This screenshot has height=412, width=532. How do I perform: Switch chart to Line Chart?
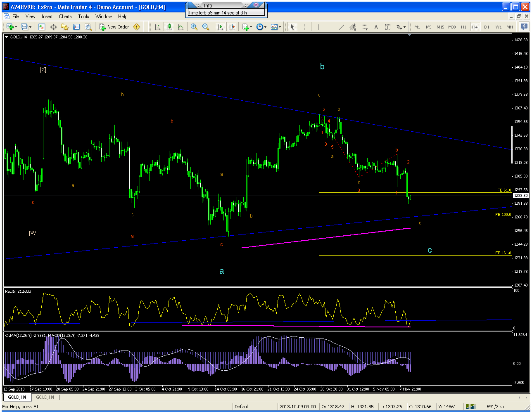(180, 27)
